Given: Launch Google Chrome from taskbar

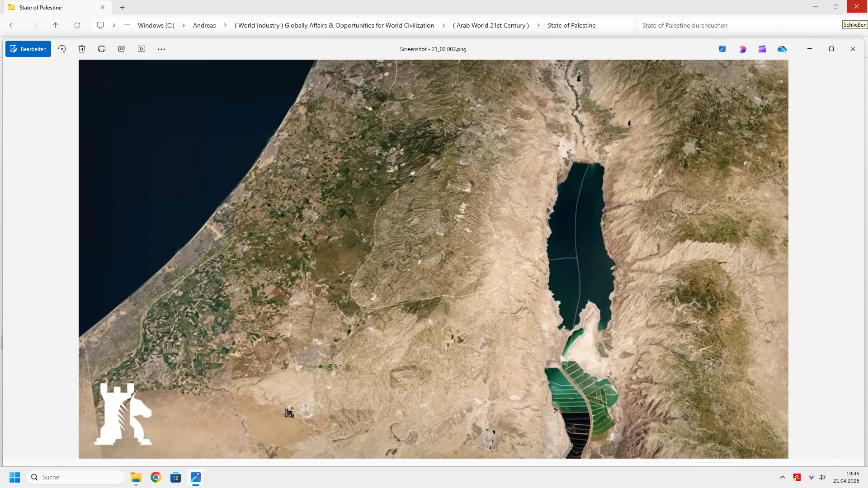Looking at the screenshot, I should [x=156, y=477].
